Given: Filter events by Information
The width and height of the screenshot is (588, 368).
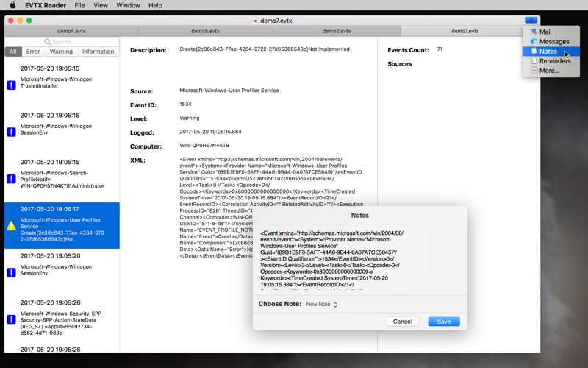Looking at the screenshot, I should coord(98,52).
